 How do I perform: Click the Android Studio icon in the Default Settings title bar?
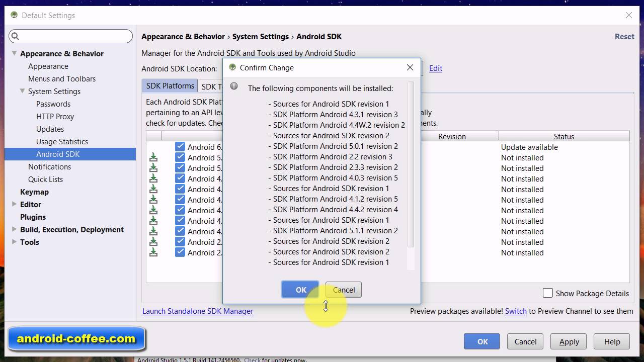14,15
